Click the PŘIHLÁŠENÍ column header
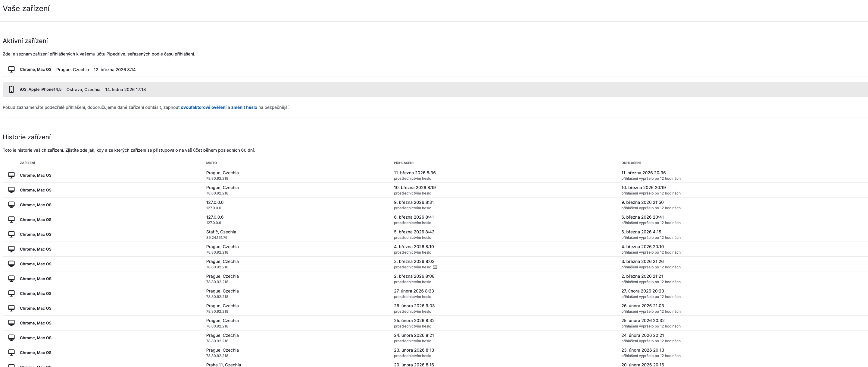Screen dimensions: 868x367 [403, 163]
